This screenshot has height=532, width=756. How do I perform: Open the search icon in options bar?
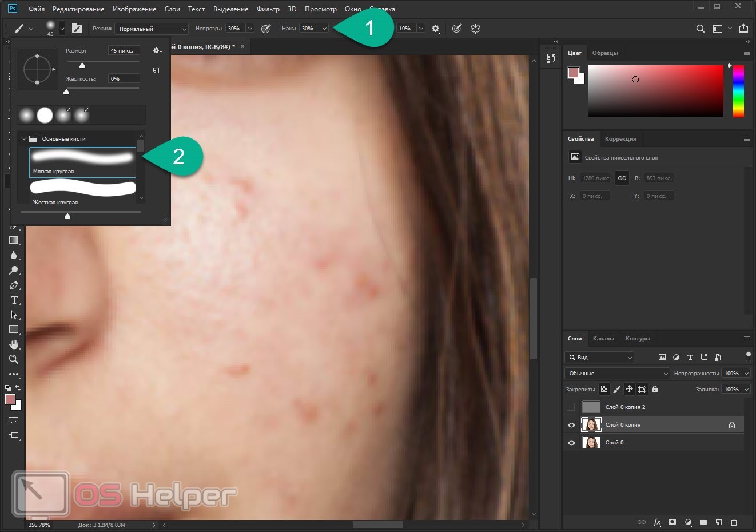click(x=700, y=28)
